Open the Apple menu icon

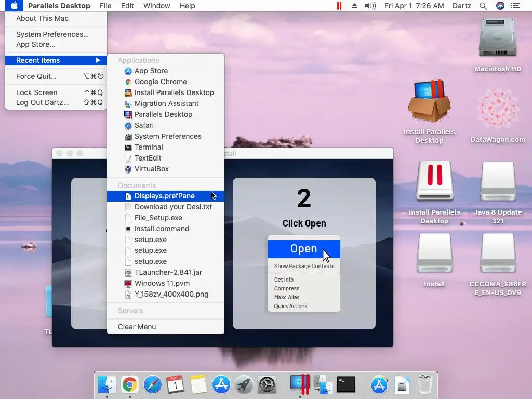pos(14,6)
